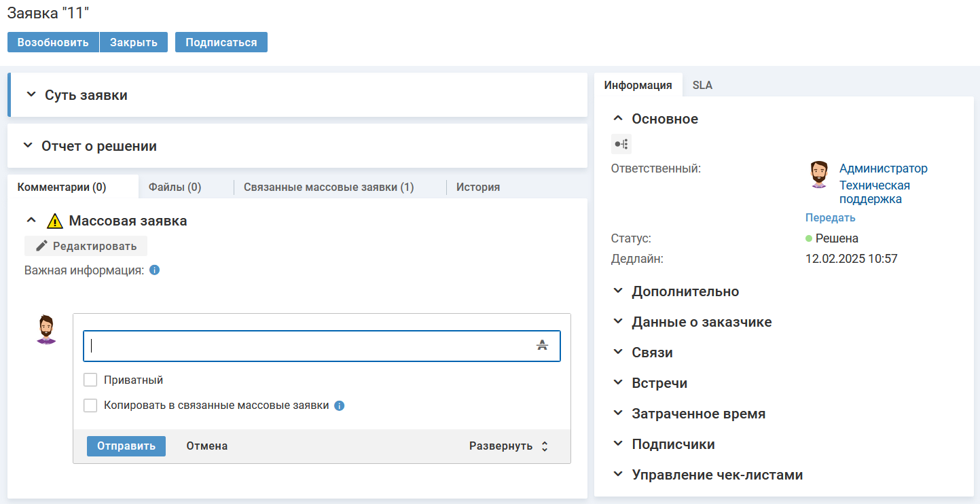
Task: Enable the Приватный checkbox
Action: (x=90, y=380)
